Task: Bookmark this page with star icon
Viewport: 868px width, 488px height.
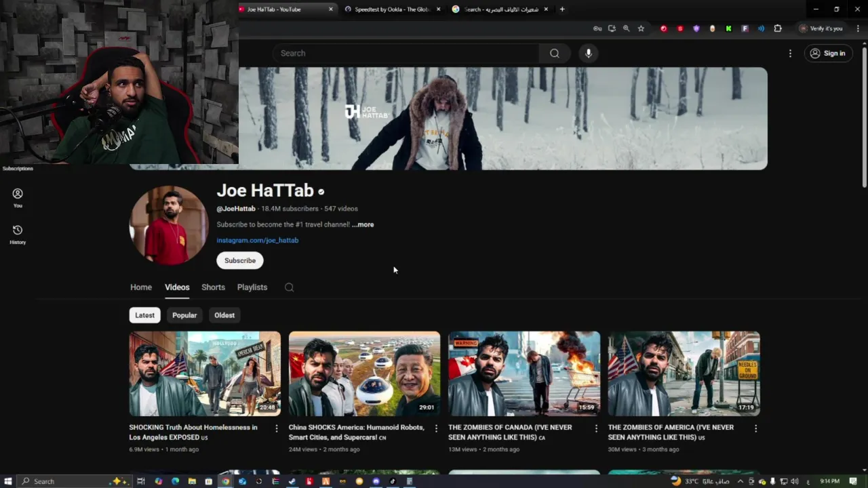Action: tap(641, 28)
